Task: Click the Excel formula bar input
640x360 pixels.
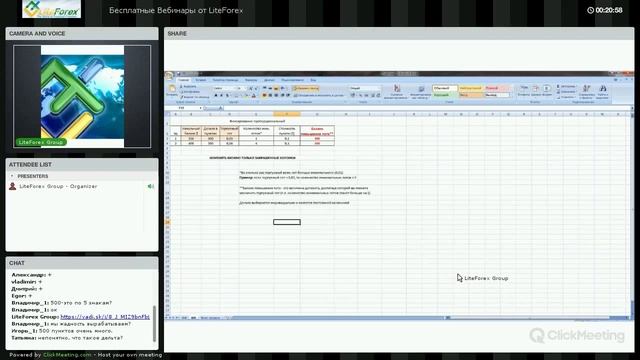Action: pyautogui.click(x=427, y=108)
